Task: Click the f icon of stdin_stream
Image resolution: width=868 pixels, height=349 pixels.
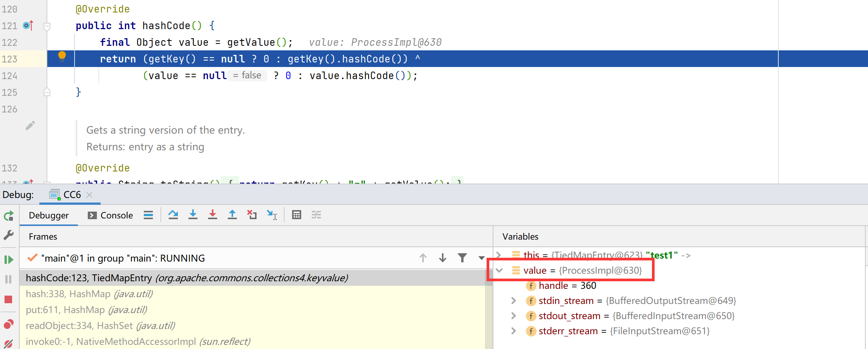Action: tap(531, 301)
